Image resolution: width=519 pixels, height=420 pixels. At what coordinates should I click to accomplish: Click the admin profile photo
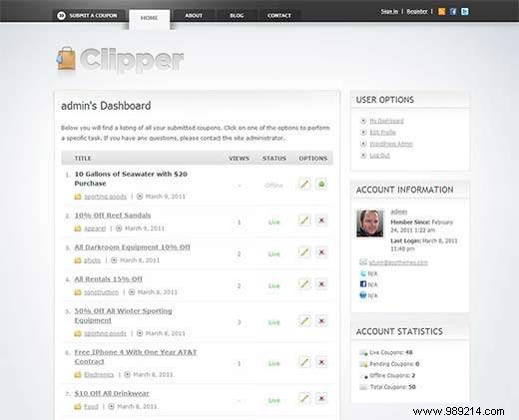[369, 223]
